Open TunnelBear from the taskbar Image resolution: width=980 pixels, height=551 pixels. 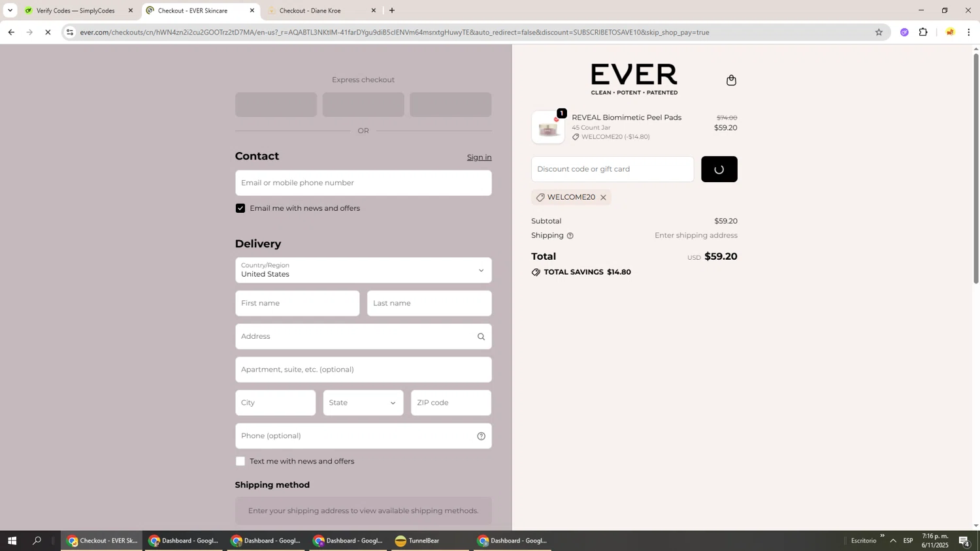point(430,541)
